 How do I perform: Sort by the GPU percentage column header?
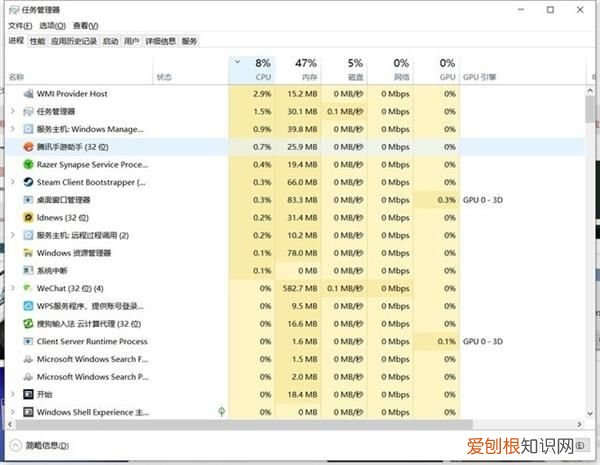437,70
